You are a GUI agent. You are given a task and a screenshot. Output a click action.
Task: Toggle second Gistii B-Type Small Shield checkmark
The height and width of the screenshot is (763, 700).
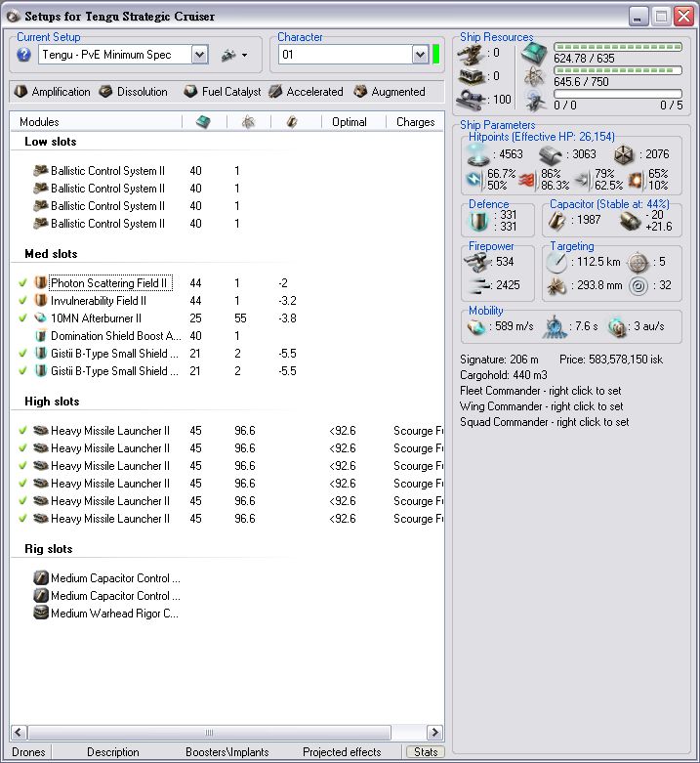[x=22, y=370]
